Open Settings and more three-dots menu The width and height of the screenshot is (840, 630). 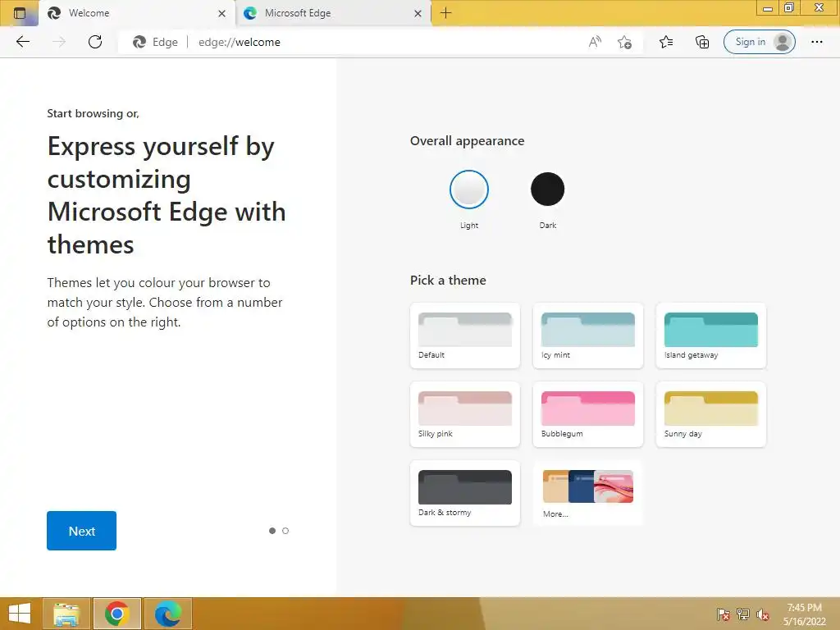click(816, 42)
